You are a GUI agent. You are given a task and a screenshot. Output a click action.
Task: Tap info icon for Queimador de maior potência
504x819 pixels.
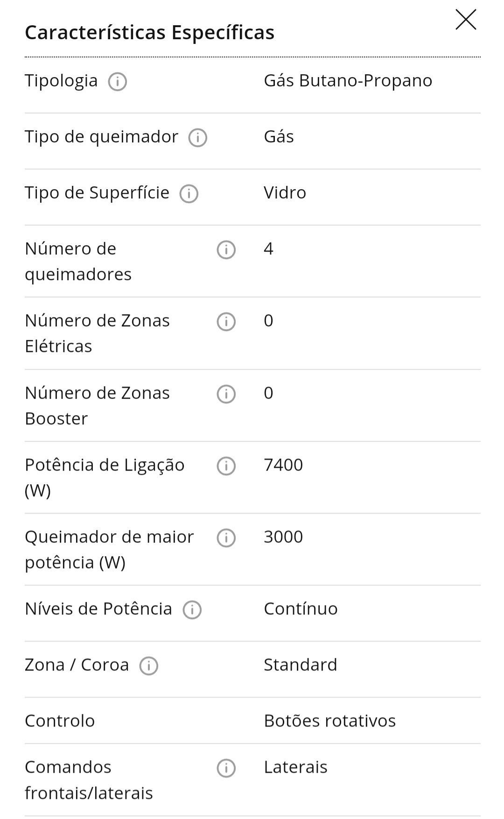click(x=226, y=538)
